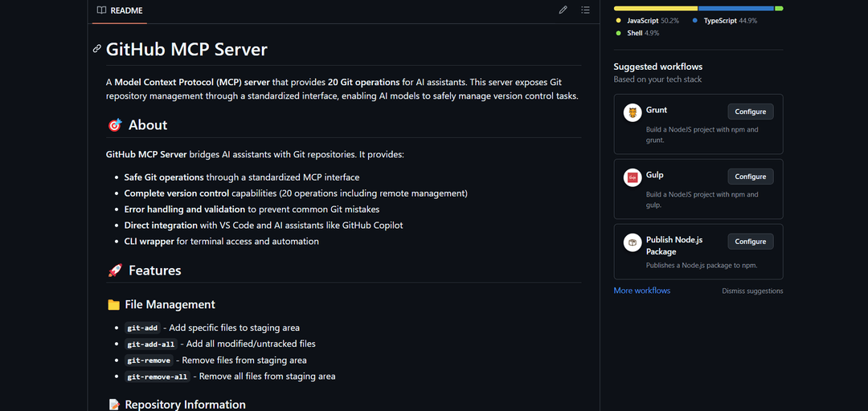Configure the Publish Node.js Package workflow
Image resolution: width=868 pixels, height=411 pixels.
(750, 242)
